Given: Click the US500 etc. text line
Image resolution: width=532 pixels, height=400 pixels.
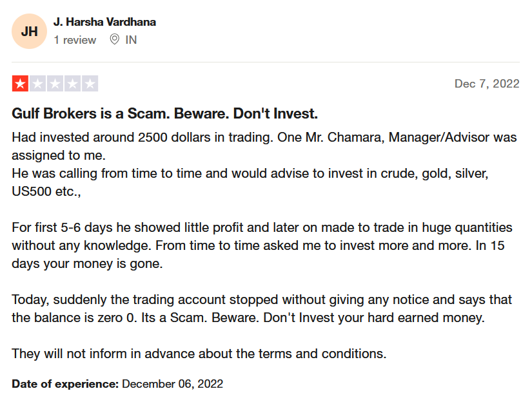Looking at the screenshot, I should coord(46,191).
